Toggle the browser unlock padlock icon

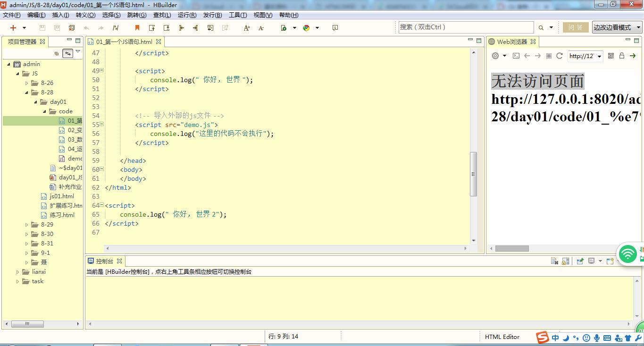[x=622, y=56]
